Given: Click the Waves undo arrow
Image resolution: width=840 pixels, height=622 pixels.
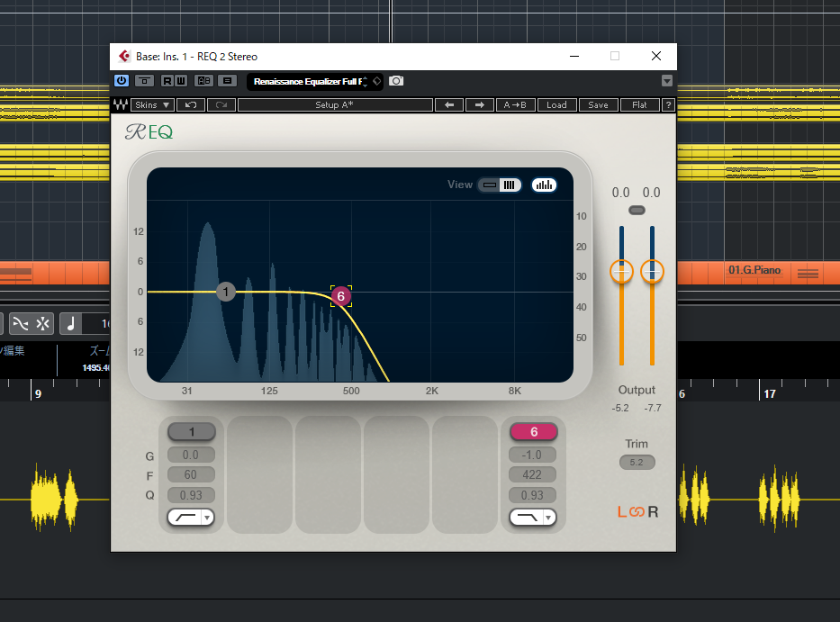Looking at the screenshot, I should click(191, 105).
